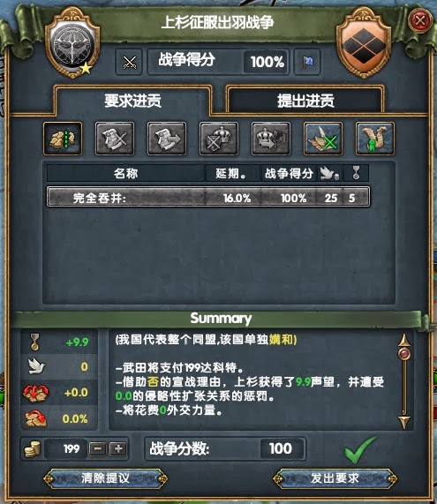Pick the revoke claims crown icon
The height and width of the screenshot is (504, 437).
[x=219, y=139]
